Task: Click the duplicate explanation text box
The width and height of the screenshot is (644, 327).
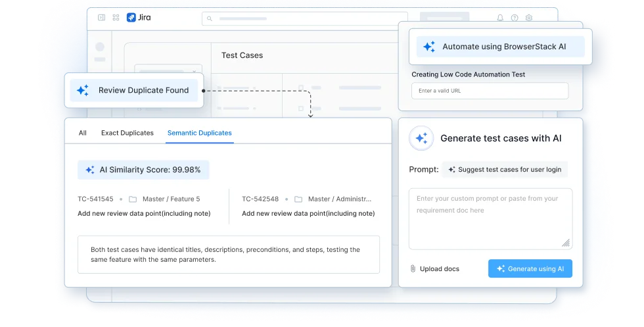Action: 229,255
